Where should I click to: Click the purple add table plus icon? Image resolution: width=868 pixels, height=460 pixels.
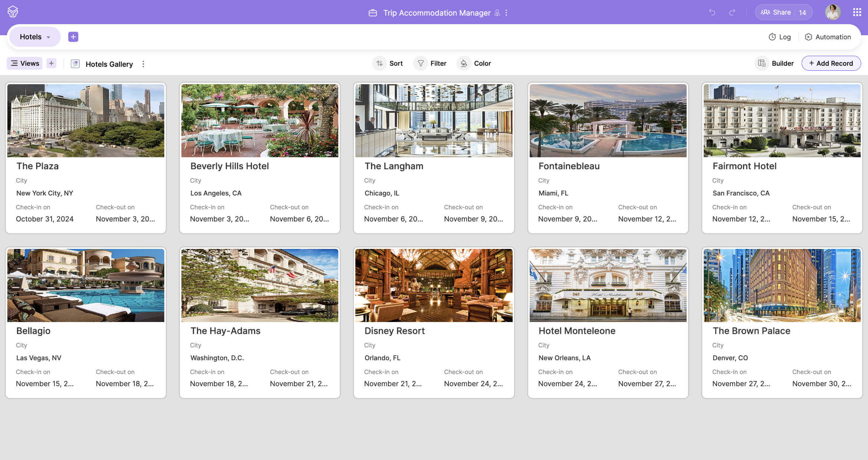pos(73,37)
